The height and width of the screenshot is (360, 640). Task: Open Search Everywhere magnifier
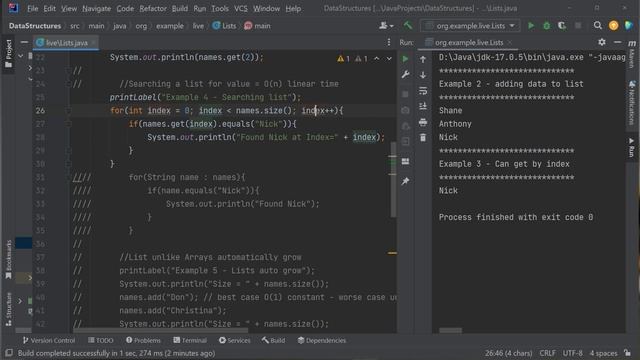(598, 26)
